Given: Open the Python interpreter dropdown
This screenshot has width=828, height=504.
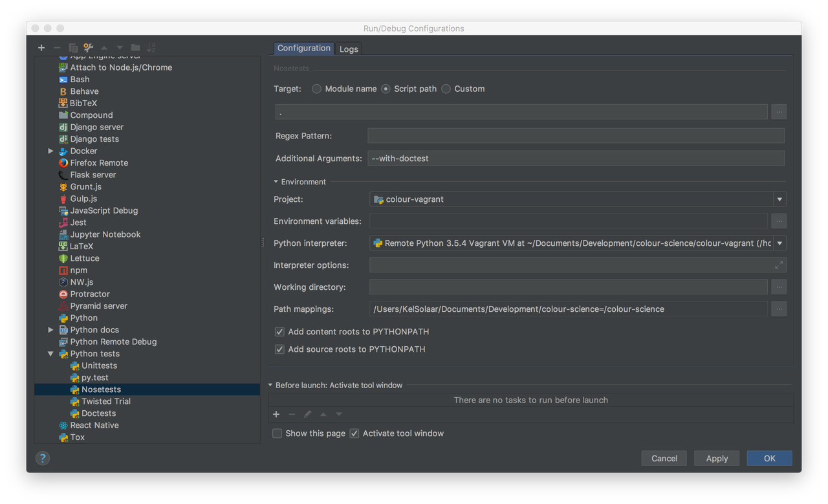Looking at the screenshot, I should [779, 243].
